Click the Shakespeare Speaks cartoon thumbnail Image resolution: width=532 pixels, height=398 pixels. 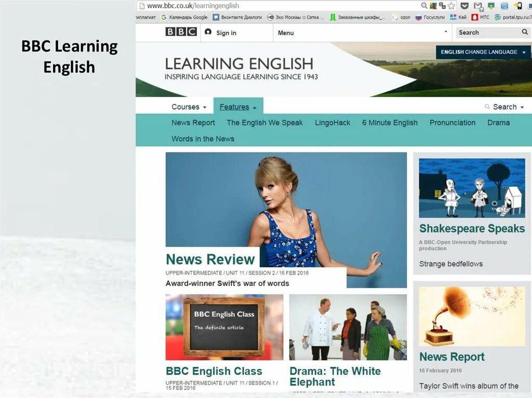coord(472,188)
